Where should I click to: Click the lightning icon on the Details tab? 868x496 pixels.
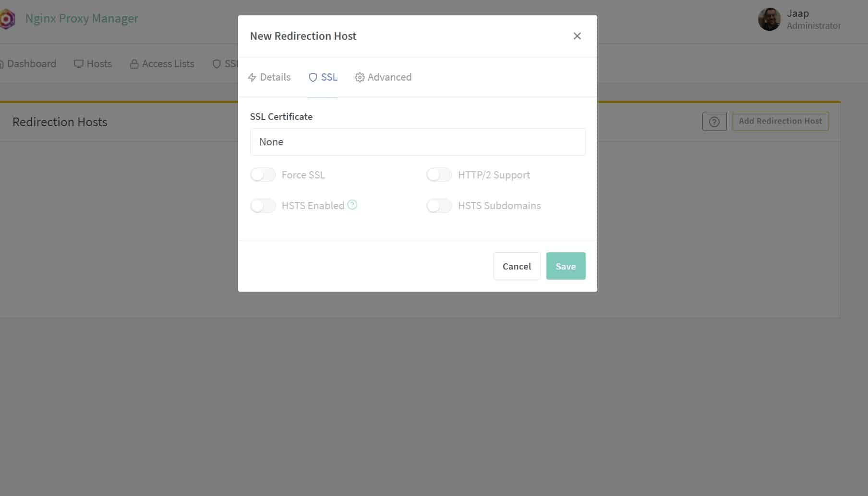click(252, 77)
